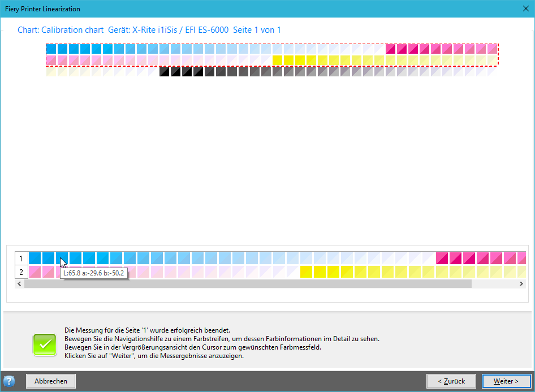Image resolution: width=535 pixels, height=392 pixels.
Task: Click first magenta patch in zoomed row 1
Action: click(x=442, y=259)
